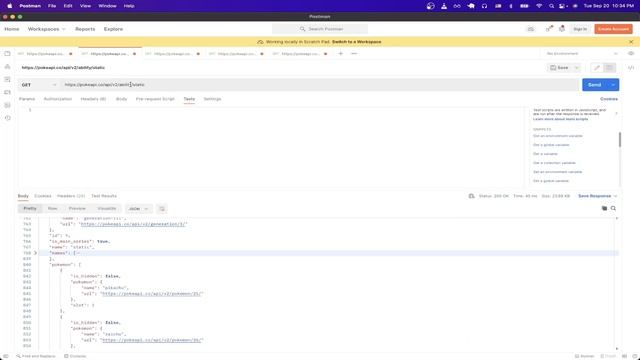The height and width of the screenshot is (360, 640).
Task: Switch to the Authorization tab
Action: click(x=58, y=99)
